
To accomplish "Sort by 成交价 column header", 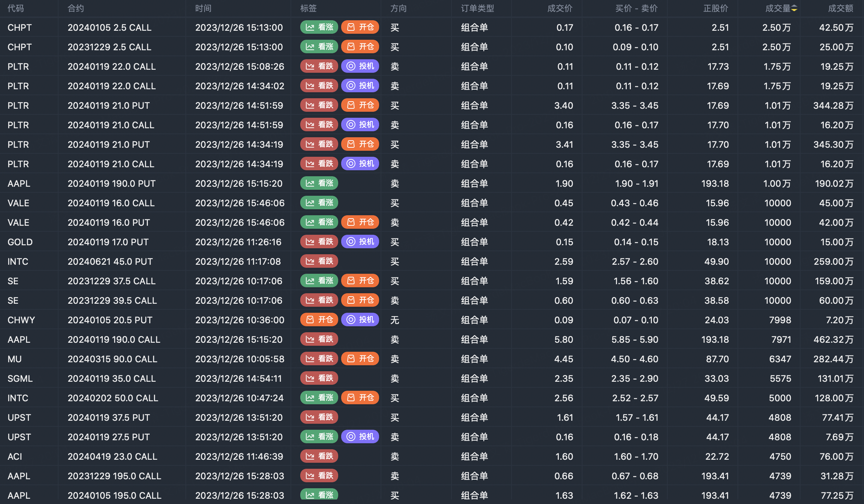I will pyautogui.click(x=559, y=9).
